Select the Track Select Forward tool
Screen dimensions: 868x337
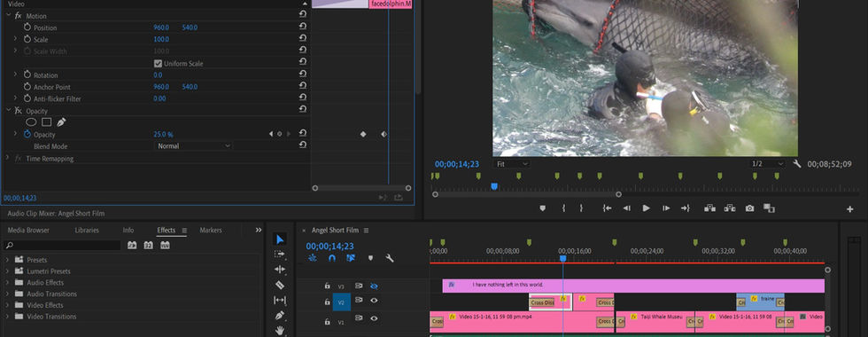point(280,255)
